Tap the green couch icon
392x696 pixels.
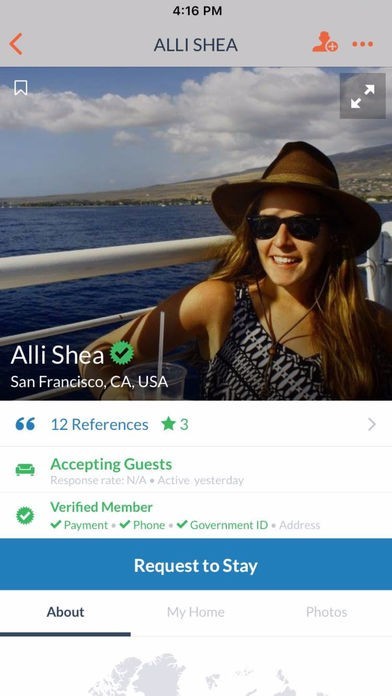(25, 470)
